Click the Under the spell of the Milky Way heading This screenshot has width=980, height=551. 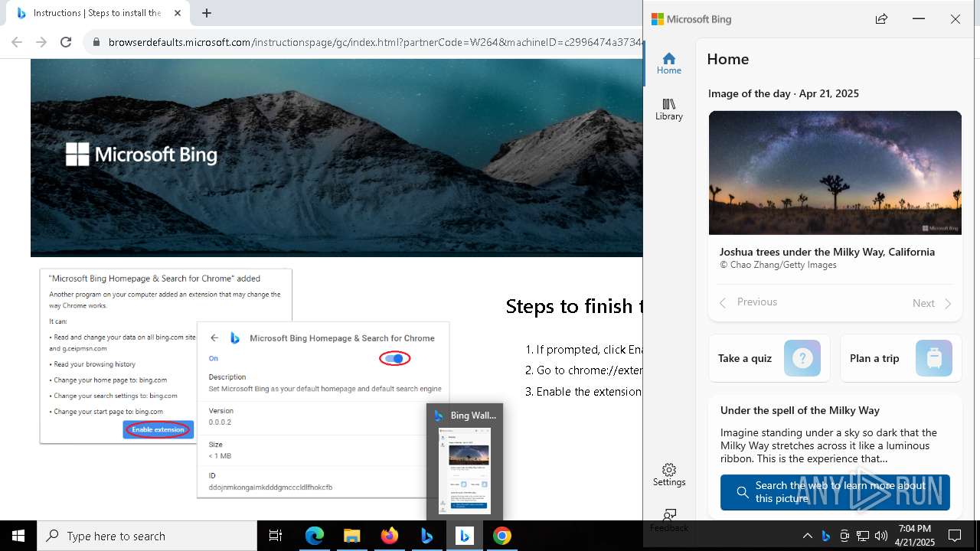(x=800, y=410)
